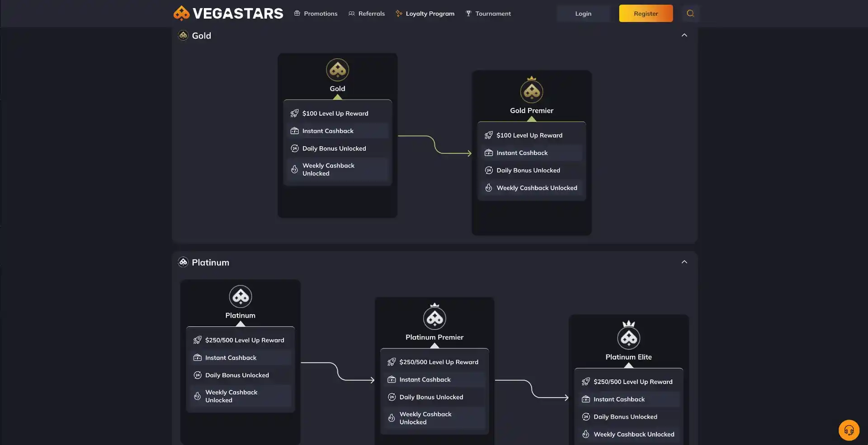Click the Platinum section header badge icon
This screenshot has height=445, width=868.
point(183,262)
